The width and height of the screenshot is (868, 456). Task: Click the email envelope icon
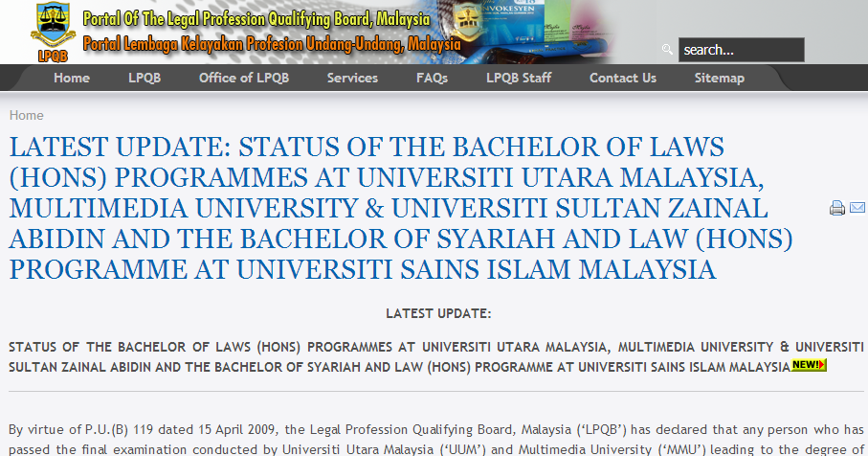coord(857,207)
